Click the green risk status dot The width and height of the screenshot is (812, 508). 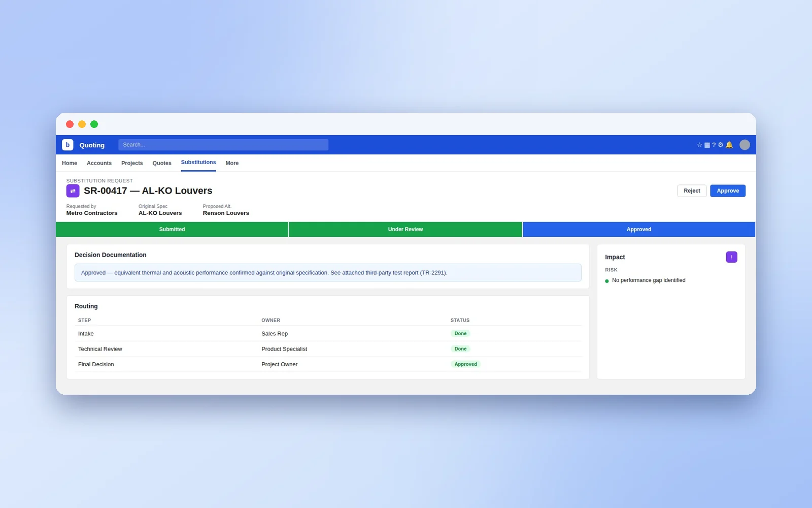point(607,281)
